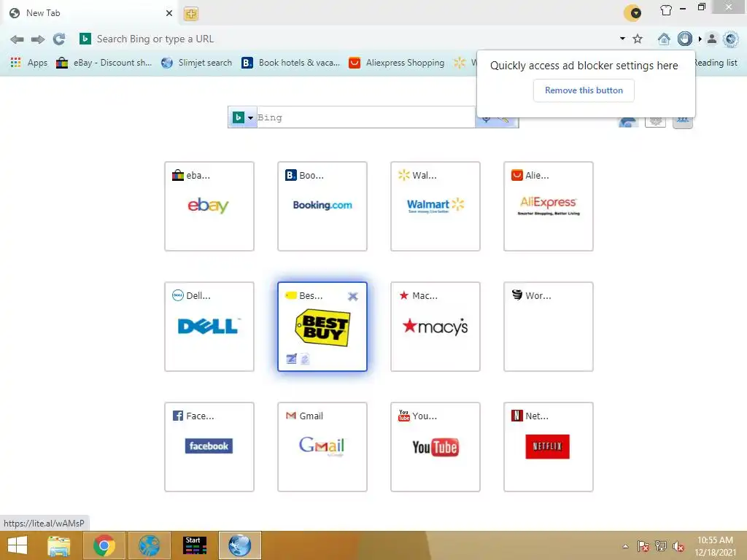Open the Gmail speed dial tile
747x560 pixels.
pyautogui.click(x=322, y=447)
